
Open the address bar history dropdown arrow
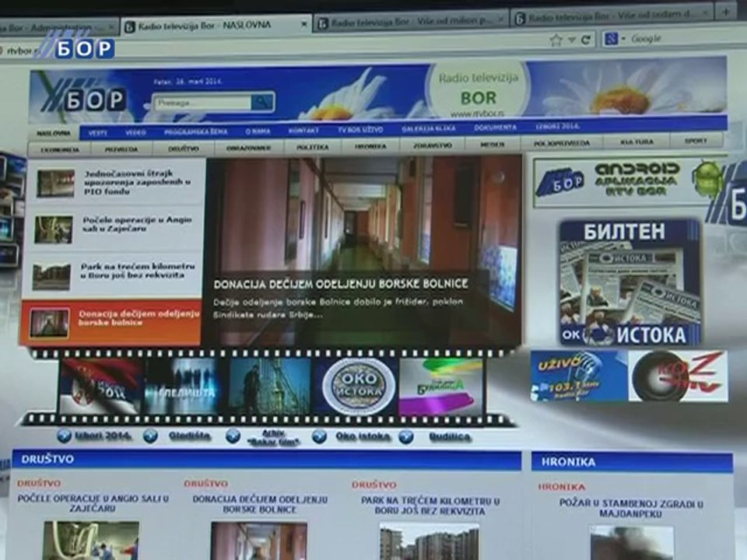pos(572,40)
